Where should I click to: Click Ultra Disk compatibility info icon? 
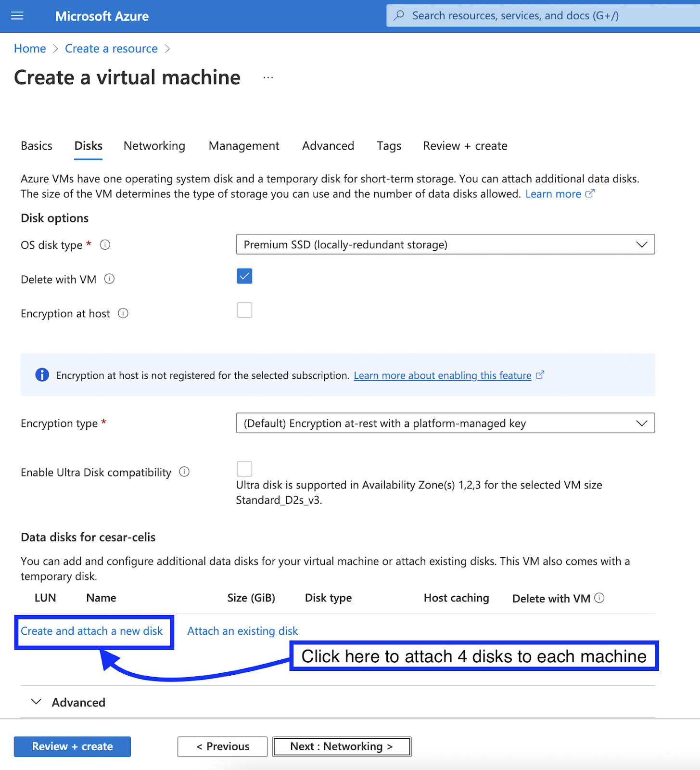coord(184,472)
